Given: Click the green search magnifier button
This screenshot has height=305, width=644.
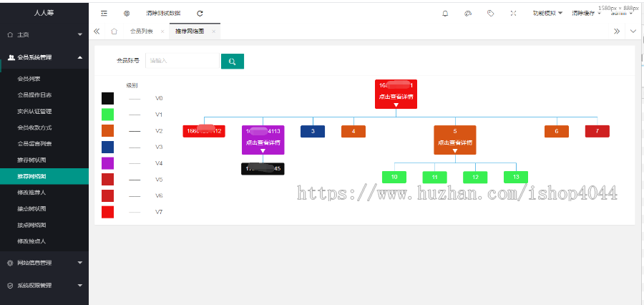Looking at the screenshot, I should pyautogui.click(x=233, y=62).
